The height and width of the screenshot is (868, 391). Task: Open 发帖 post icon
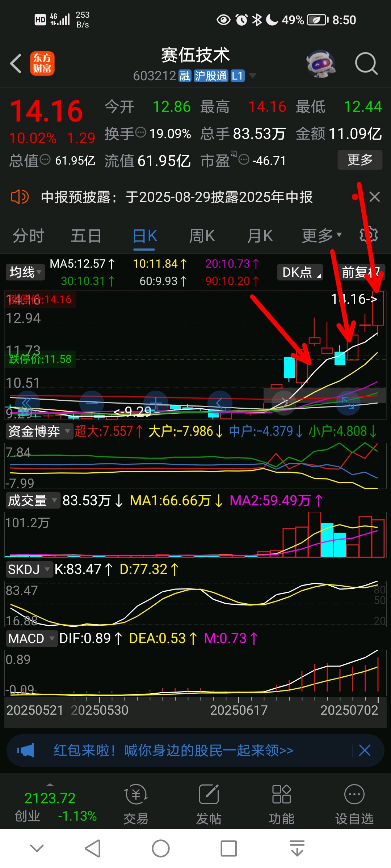coord(209,804)
